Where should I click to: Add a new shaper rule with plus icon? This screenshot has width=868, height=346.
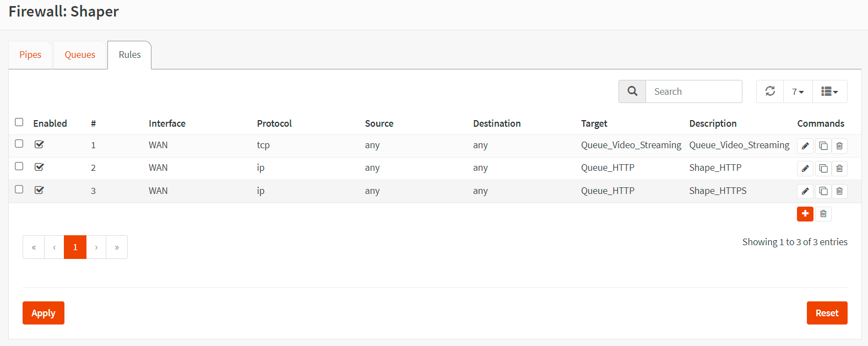(x=805, y=214)
